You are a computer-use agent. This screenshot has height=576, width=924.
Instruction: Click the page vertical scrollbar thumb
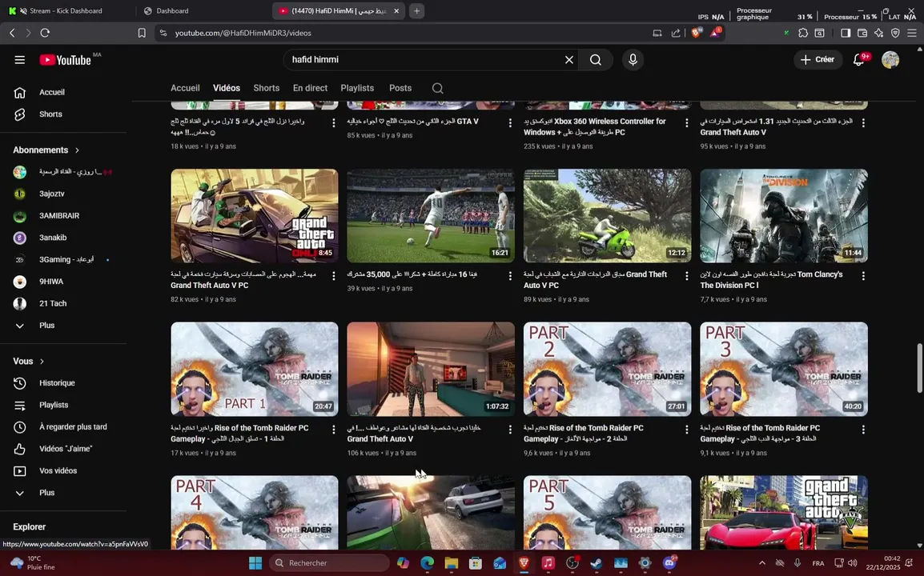coord(920,369)
